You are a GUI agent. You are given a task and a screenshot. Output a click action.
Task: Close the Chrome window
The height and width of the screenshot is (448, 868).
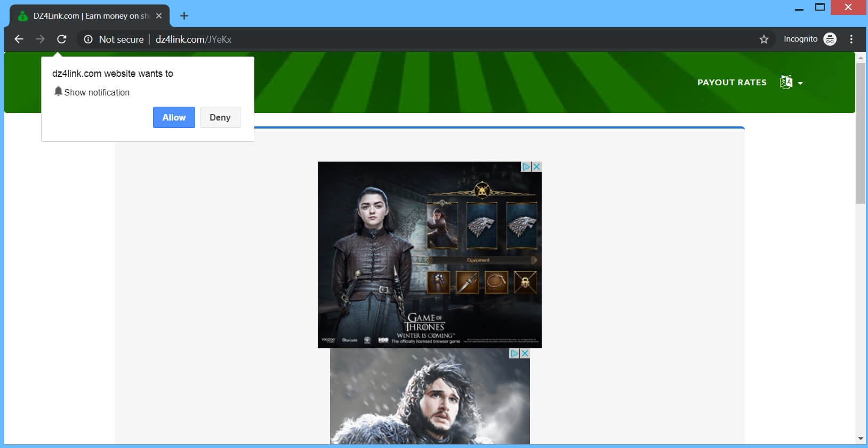click(x=848, y=7)
